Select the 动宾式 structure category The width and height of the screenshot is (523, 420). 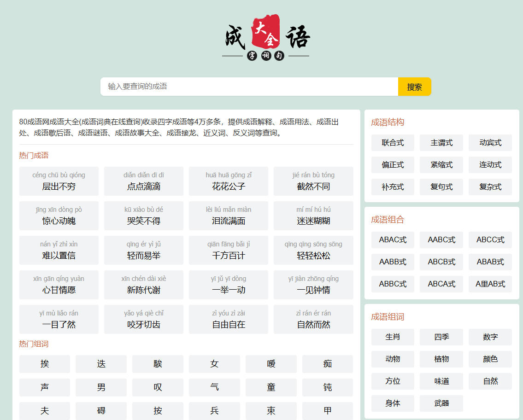[x=490, y=143]
